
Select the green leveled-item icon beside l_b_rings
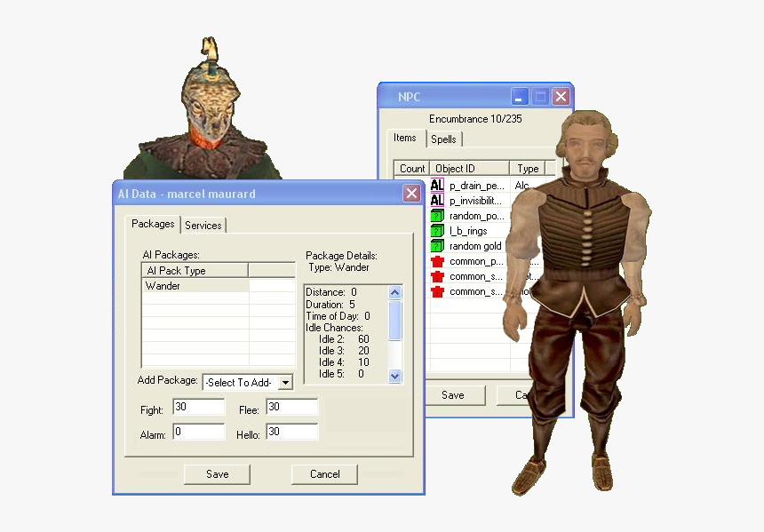click(437, 230)
